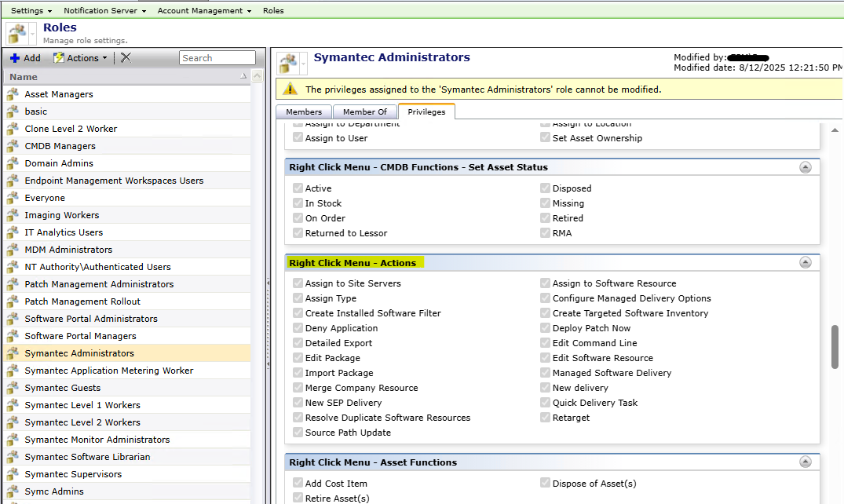
Task: Collapse the Right Click Menu - Actions section
Action: (805, 263)
